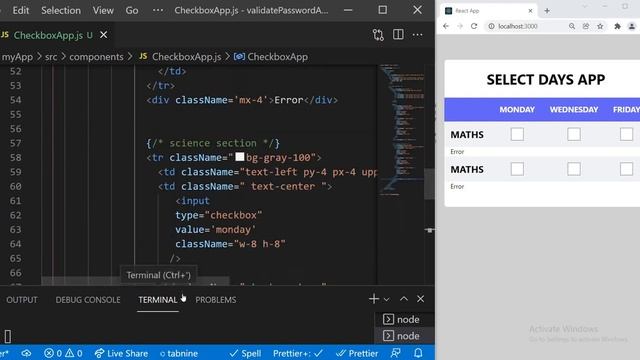The width and height of the screenshot is (640, 360).
Task: Click the MONDAY column header
Action: coord(517,109)
